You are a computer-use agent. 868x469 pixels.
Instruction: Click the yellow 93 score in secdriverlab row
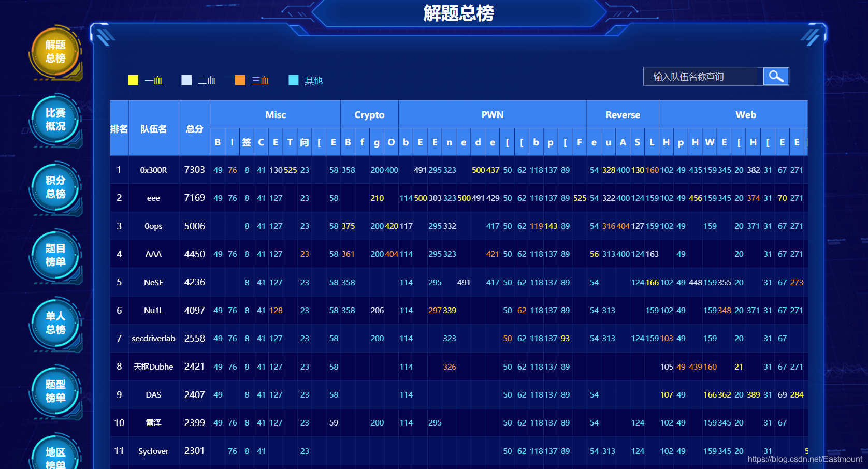click(x=565, y=339)
